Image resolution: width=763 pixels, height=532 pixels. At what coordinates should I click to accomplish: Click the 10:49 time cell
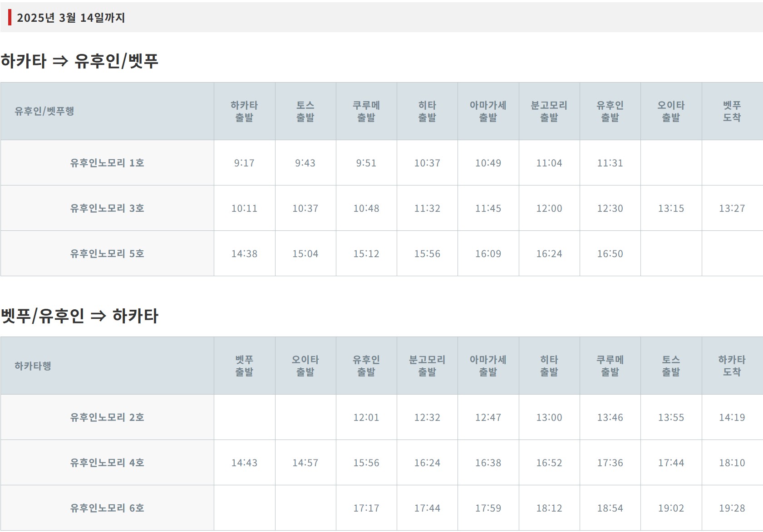(488, 163)
